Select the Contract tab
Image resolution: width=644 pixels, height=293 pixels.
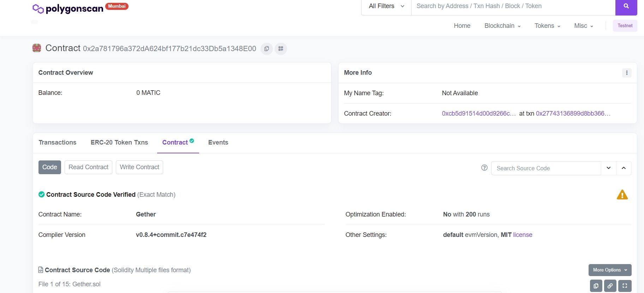[178, 142]
